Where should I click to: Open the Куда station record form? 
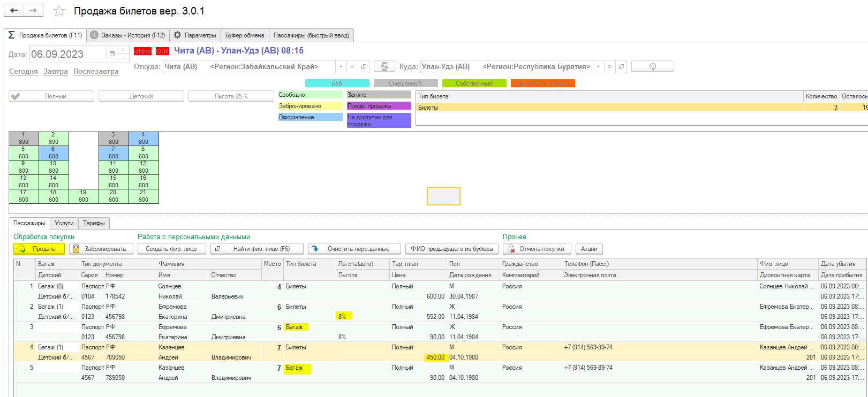tap(621, 67)
